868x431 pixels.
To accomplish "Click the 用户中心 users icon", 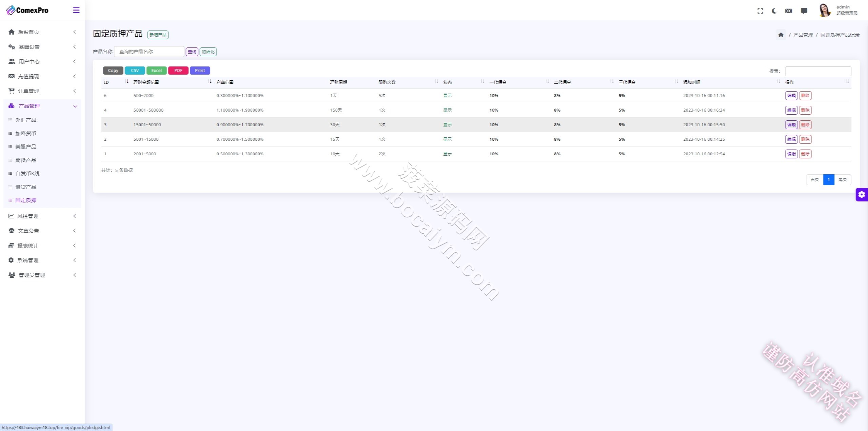I will click(12, 61).
